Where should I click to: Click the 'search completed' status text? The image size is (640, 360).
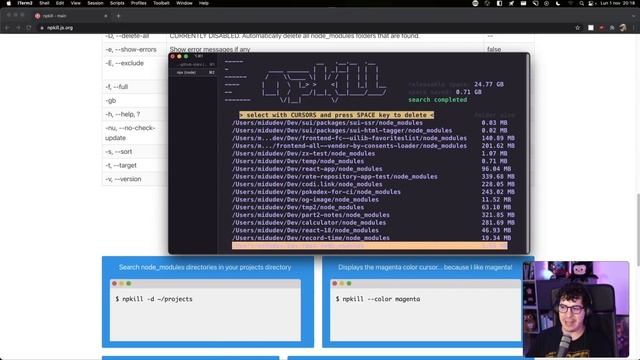[438, 100]
